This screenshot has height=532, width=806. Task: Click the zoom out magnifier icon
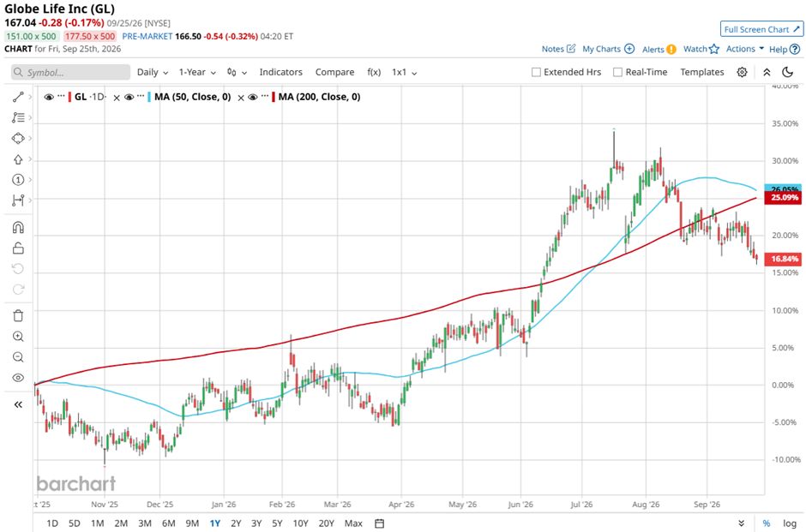click(x=18, y=357)
